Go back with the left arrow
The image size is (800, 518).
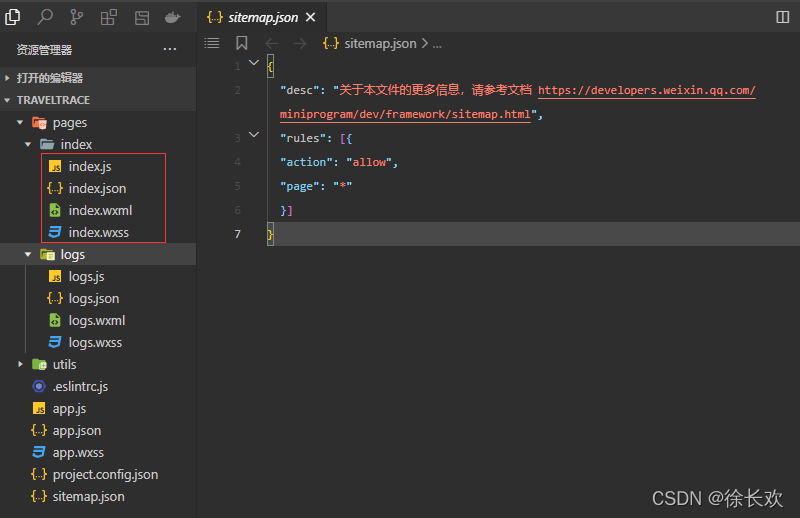[271, 44]
